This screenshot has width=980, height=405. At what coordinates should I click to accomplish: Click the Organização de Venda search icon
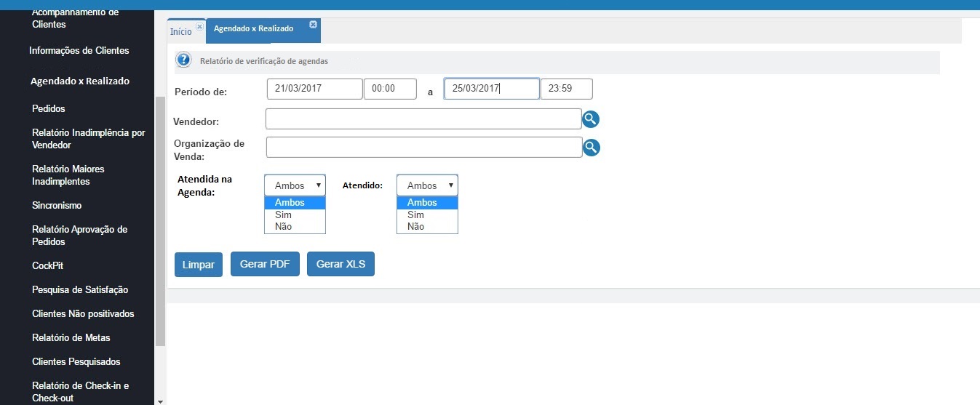(x=591, y=148)
